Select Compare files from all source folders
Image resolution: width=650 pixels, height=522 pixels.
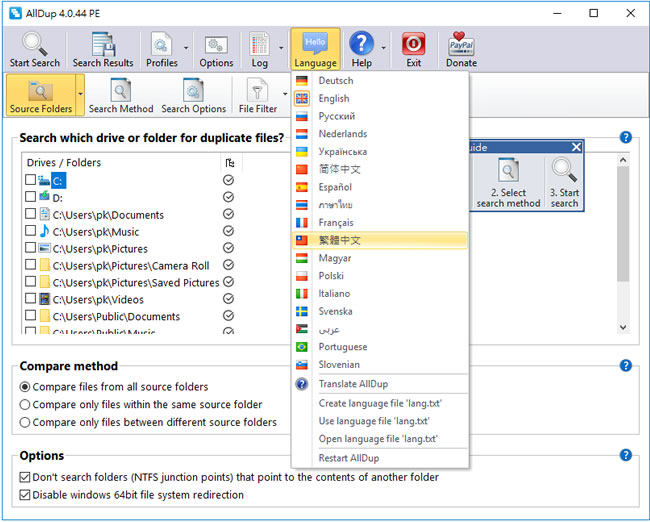pyautogui.click(x=25, y=387)
